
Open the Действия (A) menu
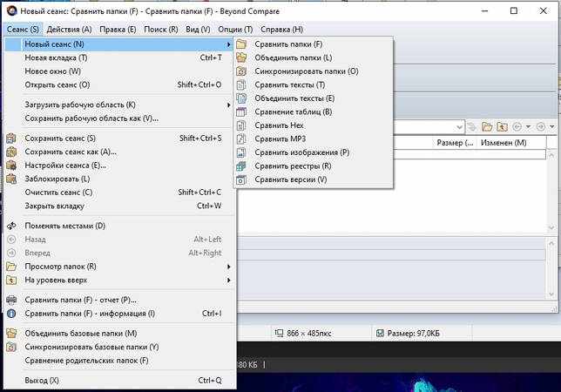[x=69, y=30]
